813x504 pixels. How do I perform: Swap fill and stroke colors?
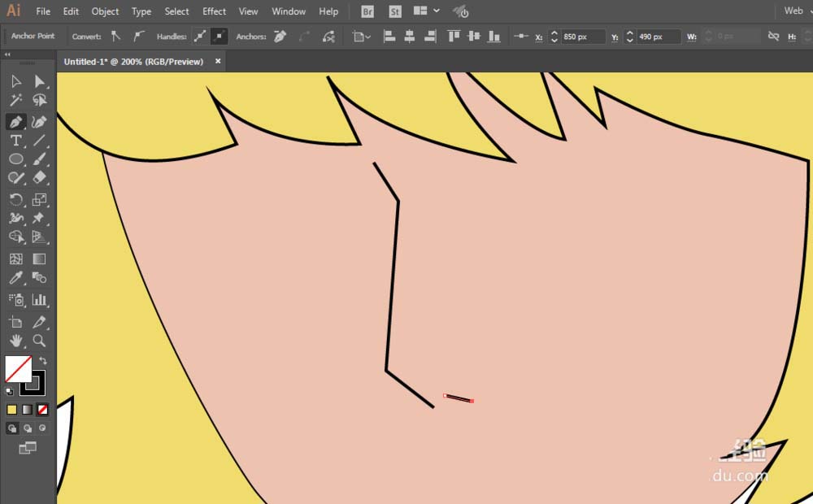pos(43,360)
